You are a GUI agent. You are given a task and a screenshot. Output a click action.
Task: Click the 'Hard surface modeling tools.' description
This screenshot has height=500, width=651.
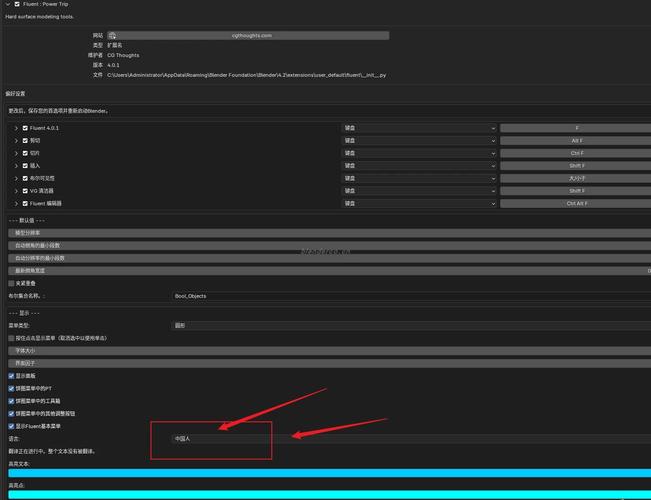39,17
